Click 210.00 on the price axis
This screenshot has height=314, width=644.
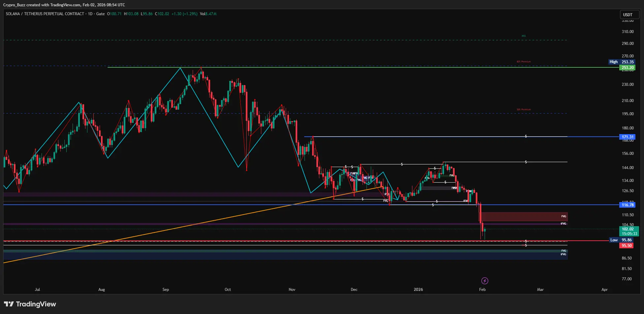click(628, 101)
